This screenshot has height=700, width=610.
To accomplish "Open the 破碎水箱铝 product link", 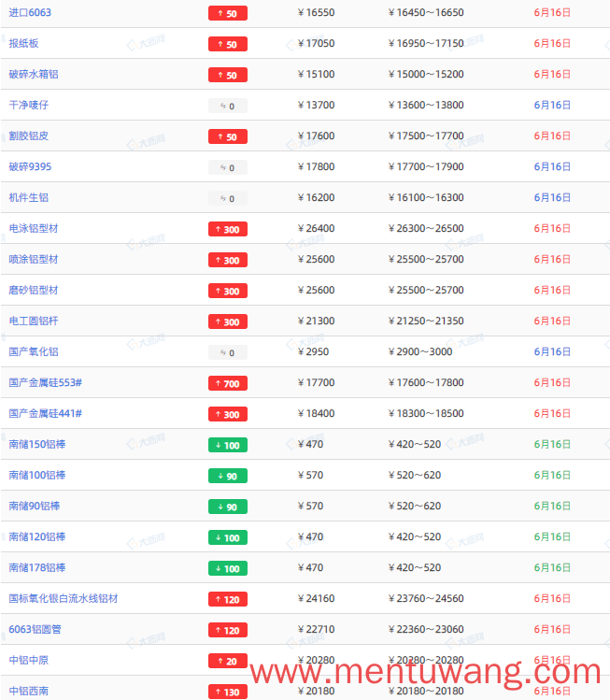I will 34,74.
